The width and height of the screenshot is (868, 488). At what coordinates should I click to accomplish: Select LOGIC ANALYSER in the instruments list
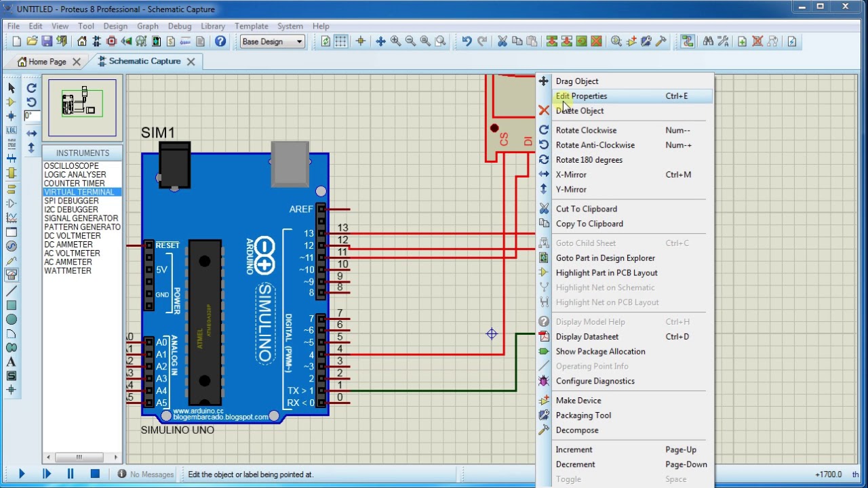coord(75,175)
